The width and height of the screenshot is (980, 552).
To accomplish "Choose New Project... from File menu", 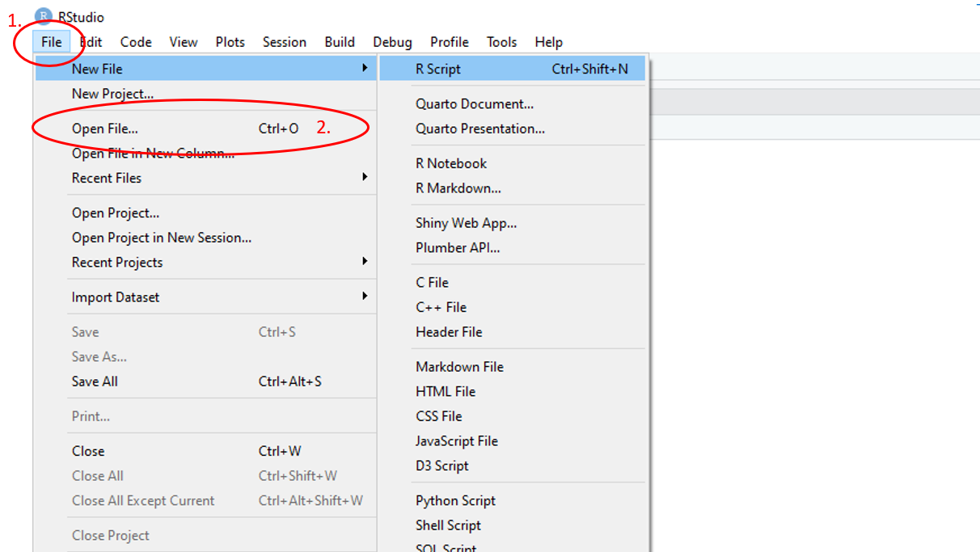I will [x=205, y=94].
